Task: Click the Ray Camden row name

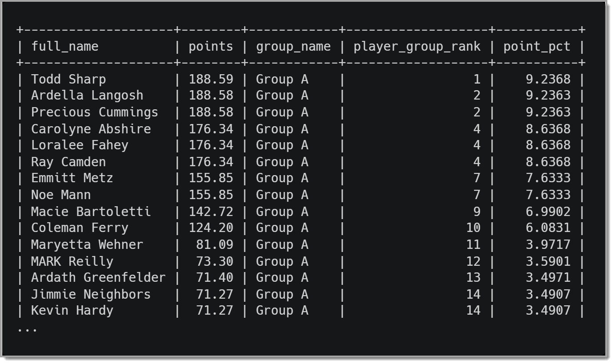Action: click(x=68, y=162)
